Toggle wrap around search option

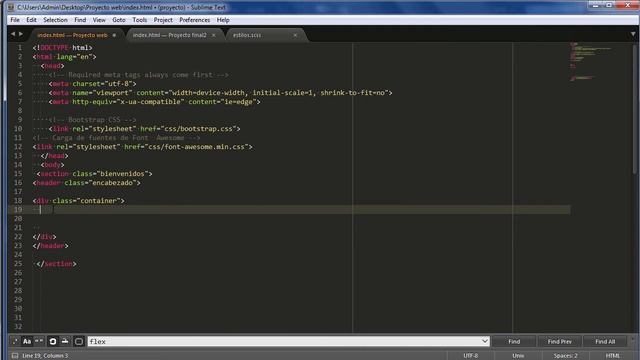tap(53, 341)
